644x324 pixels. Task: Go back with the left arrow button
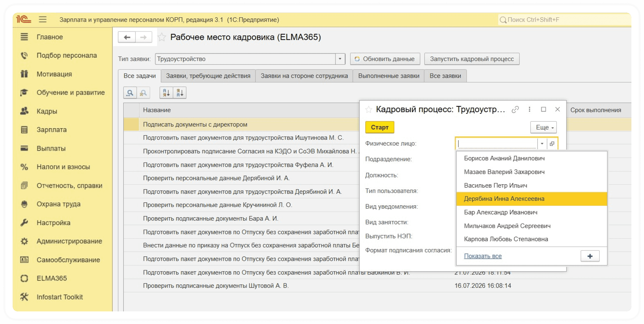[x=127, y=37]
